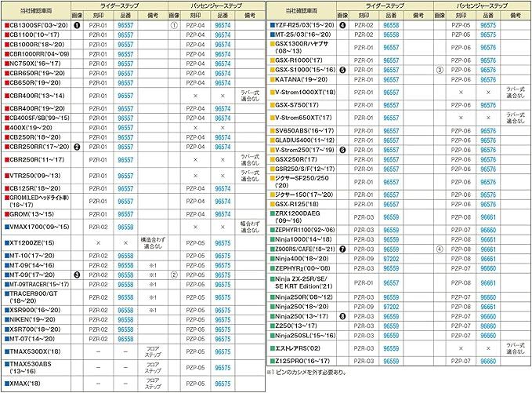Click black circled 3 marker beside MT-09('17~'20)
This screenshot has width=532, height=393.
pyautogui.click(x=77, y=275)
